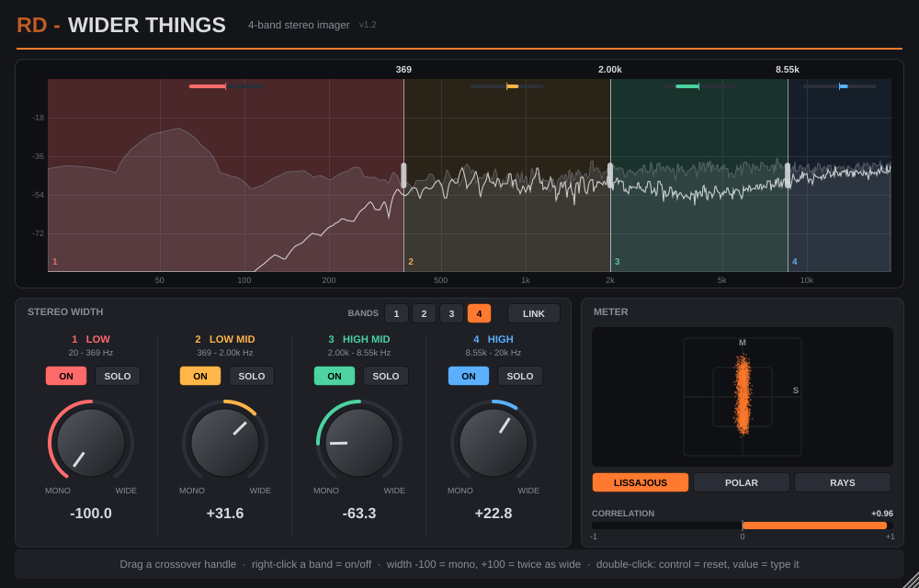
Task: Solo the HIGH MID band
Action: [x=386, y=376]
